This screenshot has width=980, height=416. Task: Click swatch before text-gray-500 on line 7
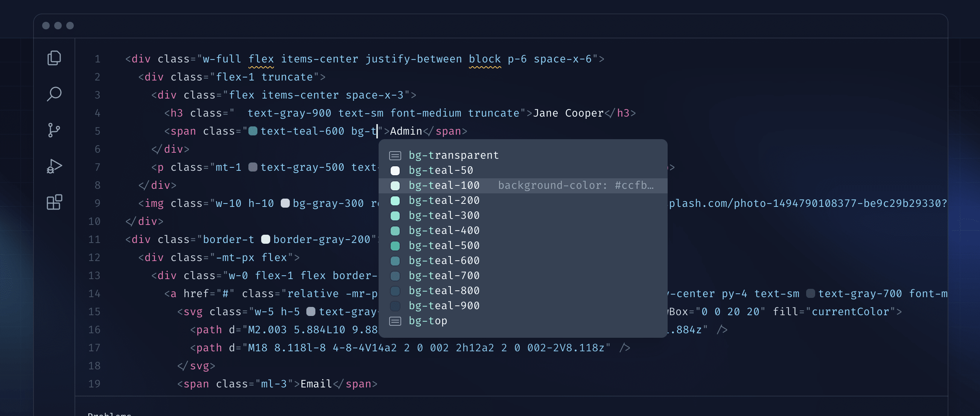253,167
